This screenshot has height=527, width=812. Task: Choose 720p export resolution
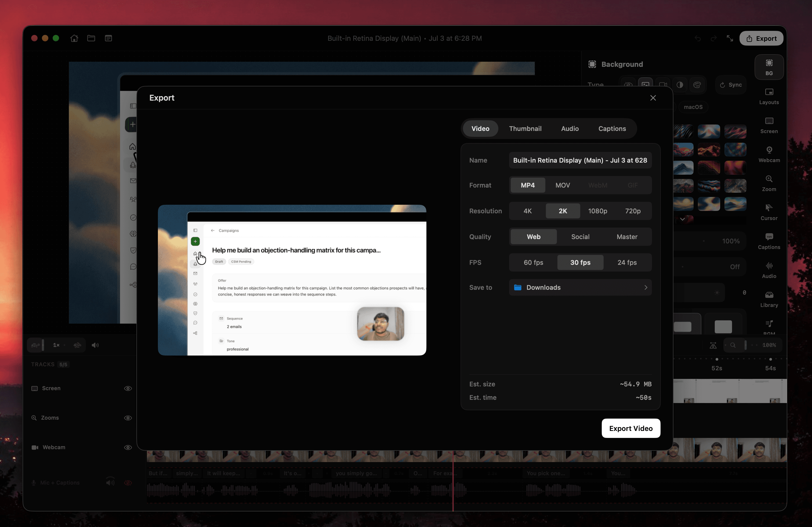(x=633, y=211)
